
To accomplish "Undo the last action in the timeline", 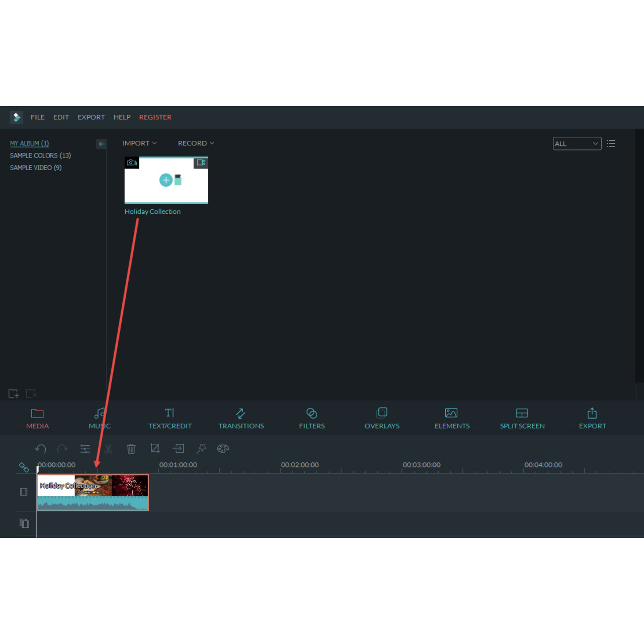I will pos(41,448).
